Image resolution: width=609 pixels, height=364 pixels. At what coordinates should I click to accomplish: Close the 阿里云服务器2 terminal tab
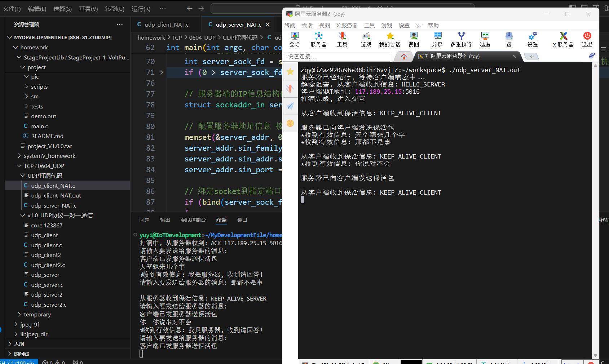tap(514, 56)
